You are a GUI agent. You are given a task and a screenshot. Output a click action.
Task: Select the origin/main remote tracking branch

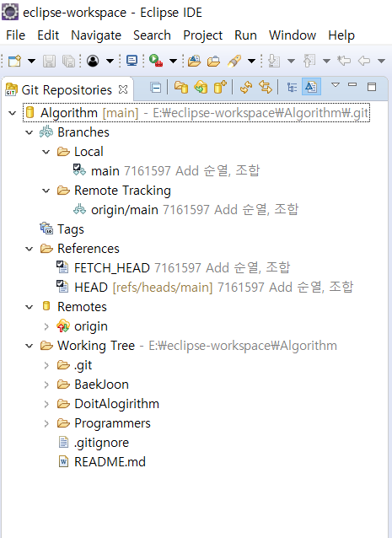point(185,210)
